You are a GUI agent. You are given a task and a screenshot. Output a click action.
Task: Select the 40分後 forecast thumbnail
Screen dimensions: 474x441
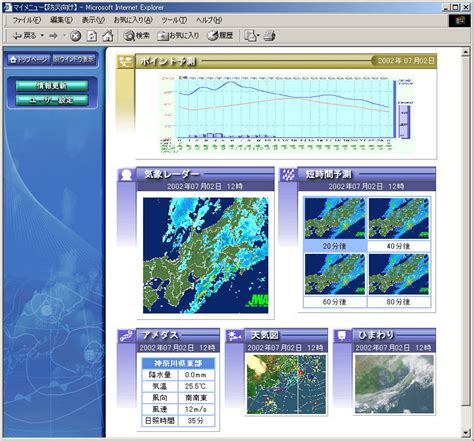tap(399, 218)
